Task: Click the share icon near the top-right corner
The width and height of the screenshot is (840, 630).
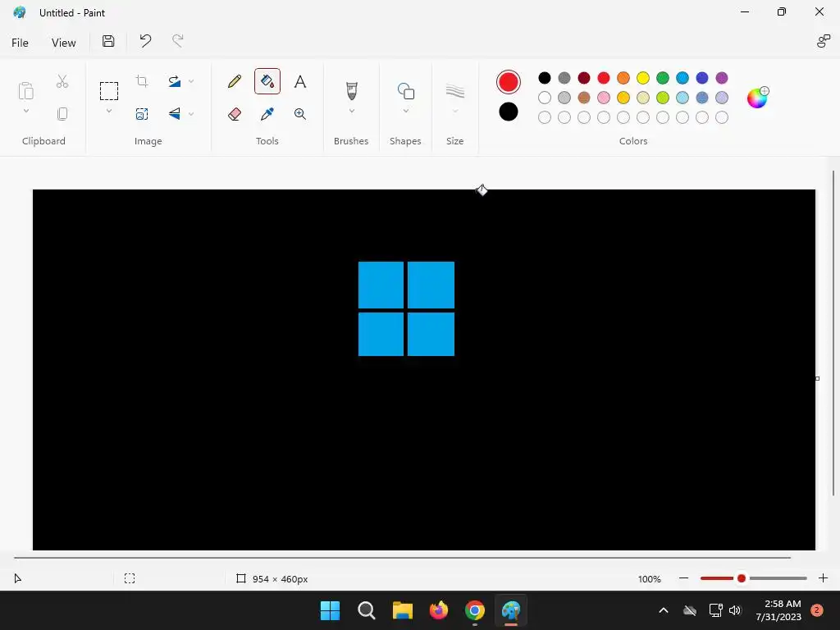Action: (x=824, y=41)
